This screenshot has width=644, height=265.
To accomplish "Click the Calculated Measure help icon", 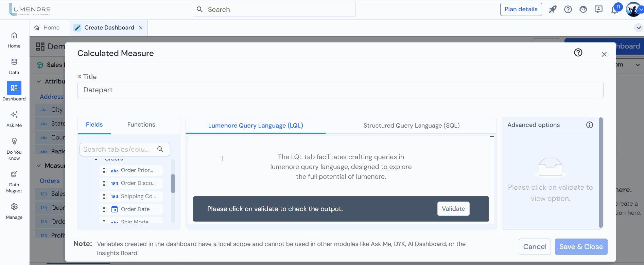I will 578,53.
